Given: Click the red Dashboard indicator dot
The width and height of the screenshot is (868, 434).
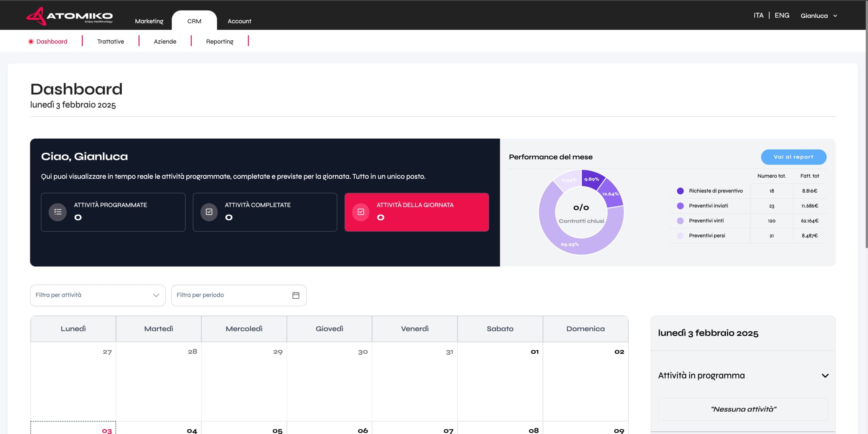Looking at the screenshot, I should coord(31,42).
